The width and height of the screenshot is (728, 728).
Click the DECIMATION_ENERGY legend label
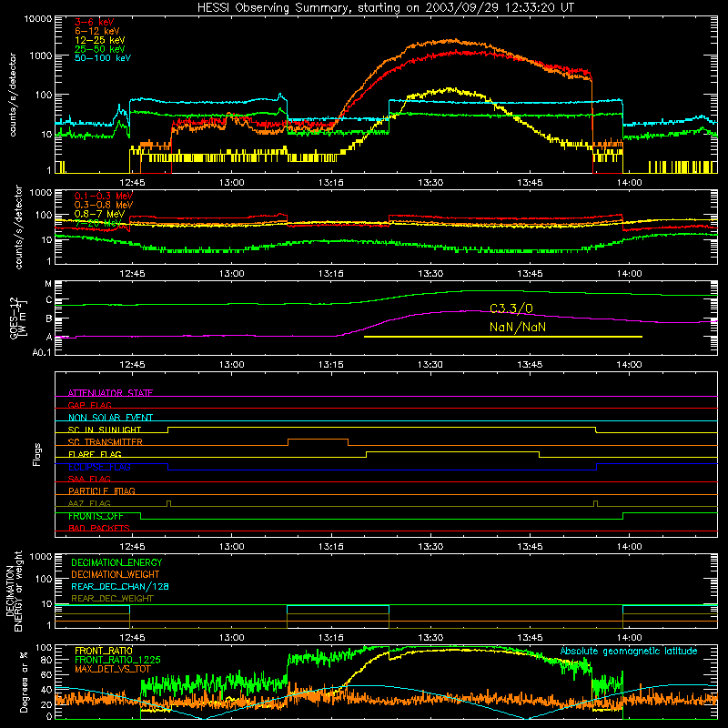pos(116,562)
